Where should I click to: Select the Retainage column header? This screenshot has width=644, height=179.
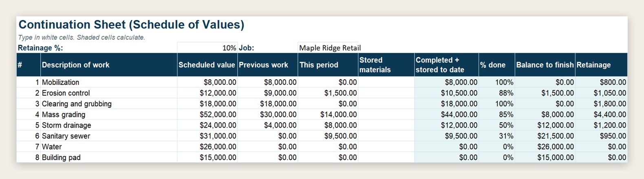[601, 65]
